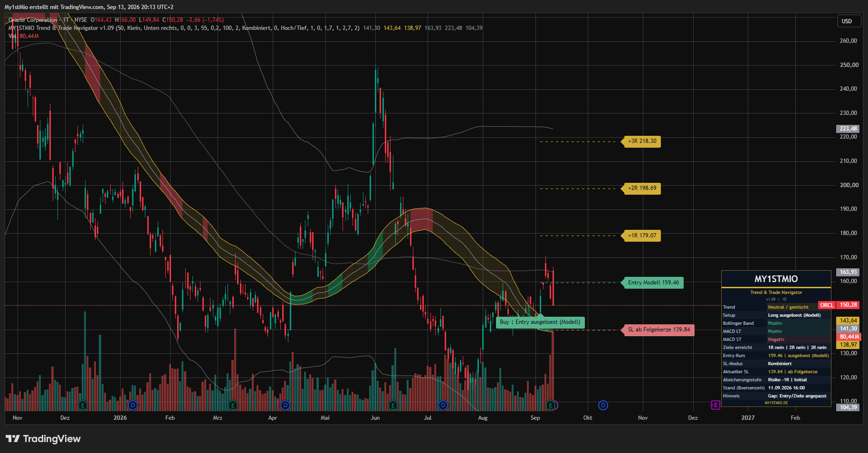Click the MY1STMIO panel header title

coord(776,279)
